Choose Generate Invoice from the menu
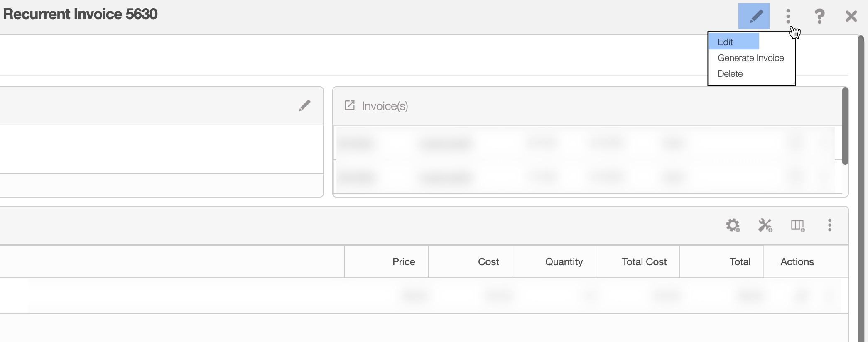 click(750, 58)
